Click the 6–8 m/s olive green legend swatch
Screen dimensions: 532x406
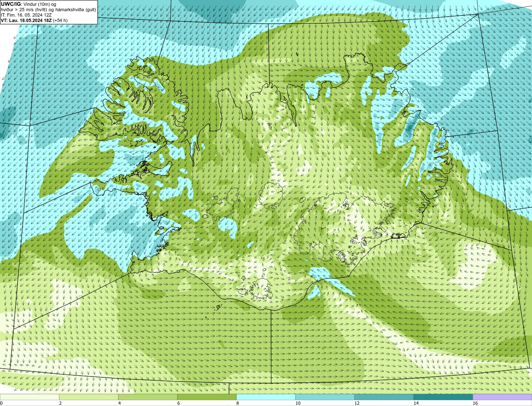coord(207,397)
